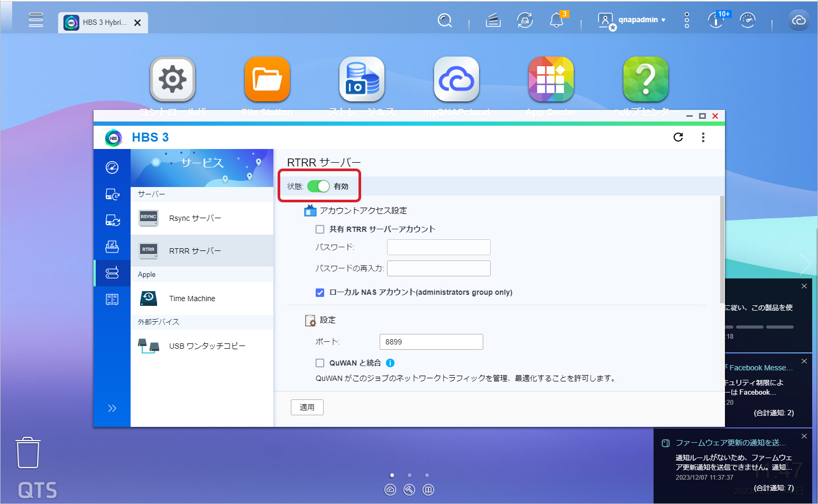Go to second desktop page dot
This screenshot has width=818, height=504.
coord(409,475)
